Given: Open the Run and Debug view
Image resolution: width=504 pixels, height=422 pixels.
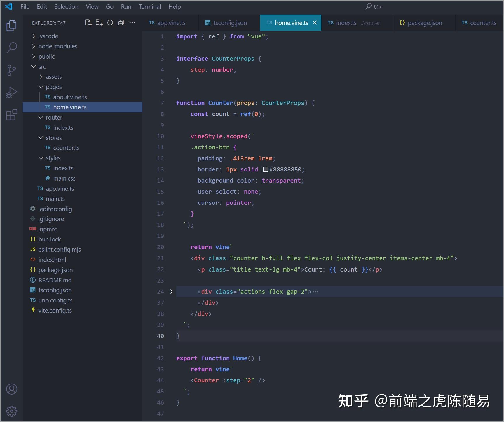Looking at the screenshot, I should [x=11, y=92].
